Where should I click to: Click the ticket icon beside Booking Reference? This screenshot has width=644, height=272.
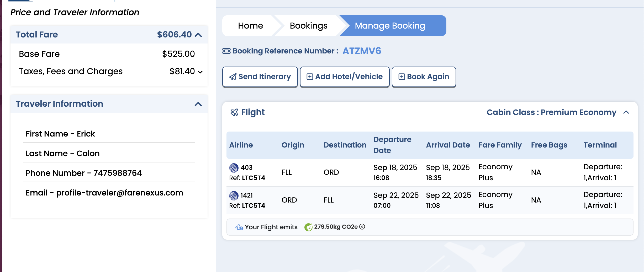point(226,51)
